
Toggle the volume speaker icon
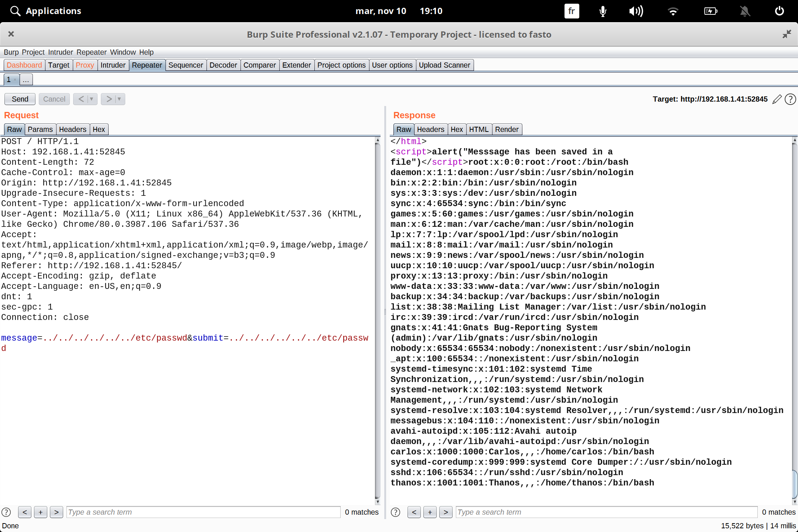click(x=636, y=11)
